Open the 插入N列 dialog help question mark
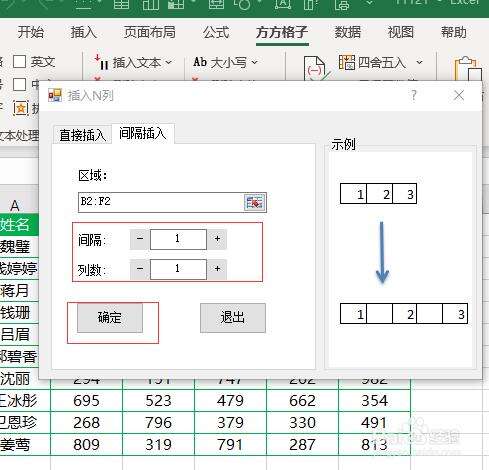 [414, 96]
